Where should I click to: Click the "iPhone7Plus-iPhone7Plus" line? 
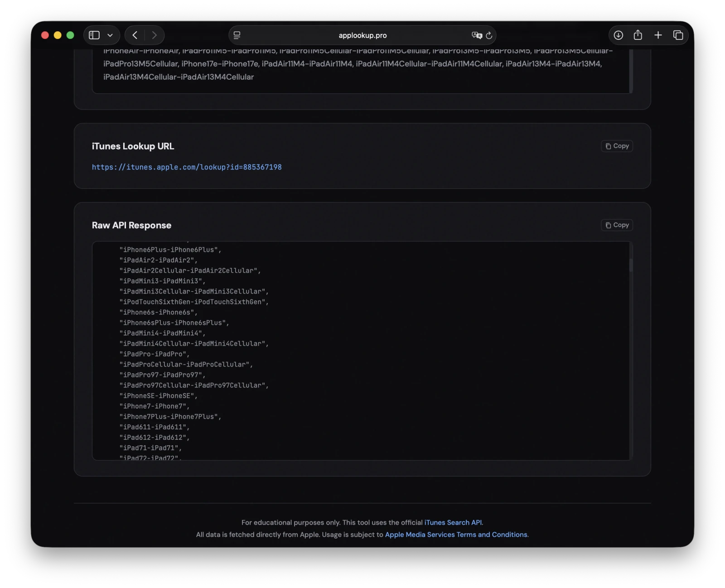(x=170, y=416)
